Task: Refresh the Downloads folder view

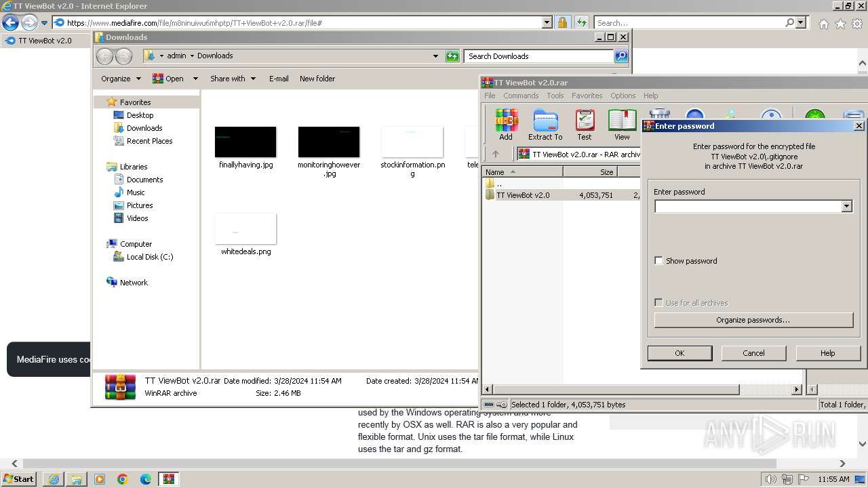Action: (x=452, y=56)
